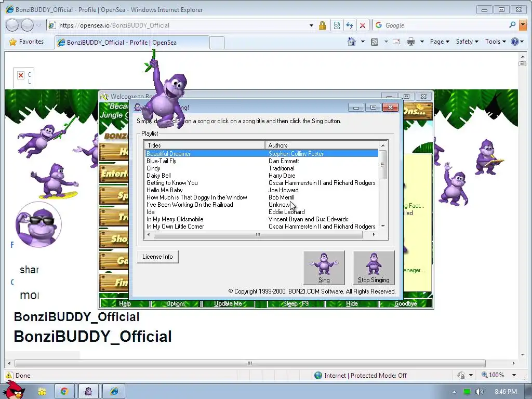This screenshot has width=532, height=399.
Task: Open the search provider dropdown arrow
Action: click(523, 25)
